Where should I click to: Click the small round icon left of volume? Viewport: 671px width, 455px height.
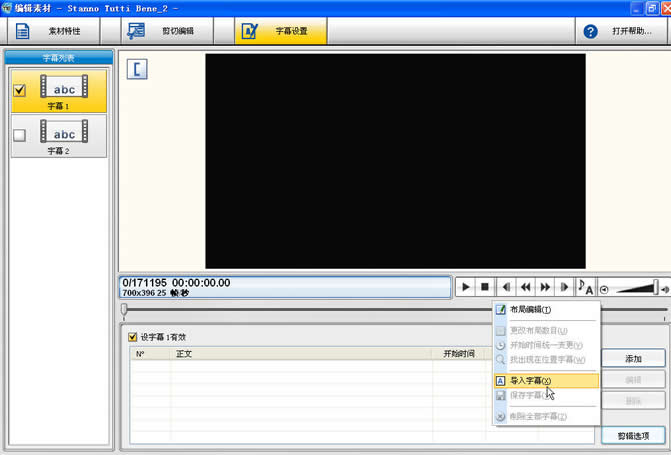[x=604, y=290]
